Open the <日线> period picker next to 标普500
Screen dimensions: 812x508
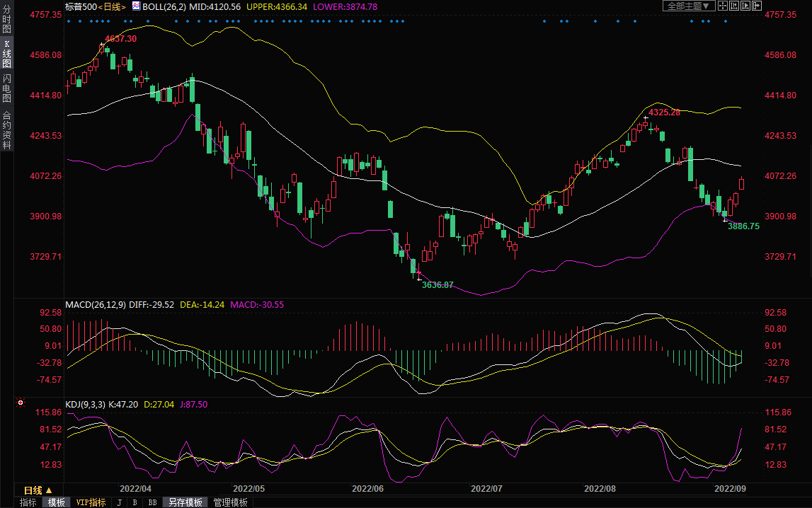pyautogui.click(x=112, y=6)
